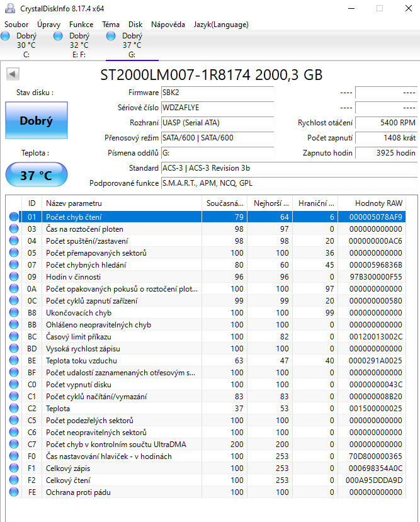Click the Dobrý health status button
420x522 pixels.
pyautogui.click(x=36, y=121)
